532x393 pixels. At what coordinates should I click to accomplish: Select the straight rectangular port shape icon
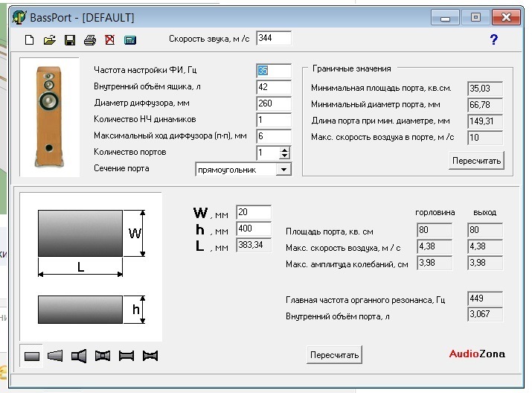[31, 356]
